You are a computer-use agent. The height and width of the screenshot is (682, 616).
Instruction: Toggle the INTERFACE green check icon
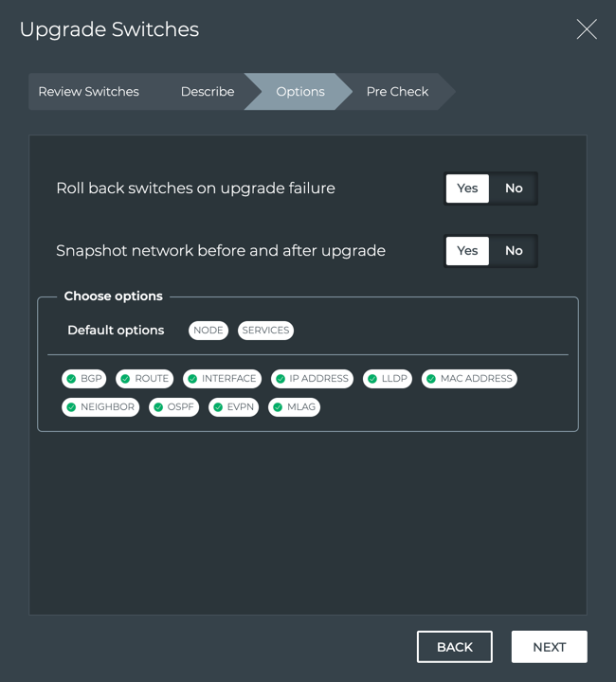[192, 379]
